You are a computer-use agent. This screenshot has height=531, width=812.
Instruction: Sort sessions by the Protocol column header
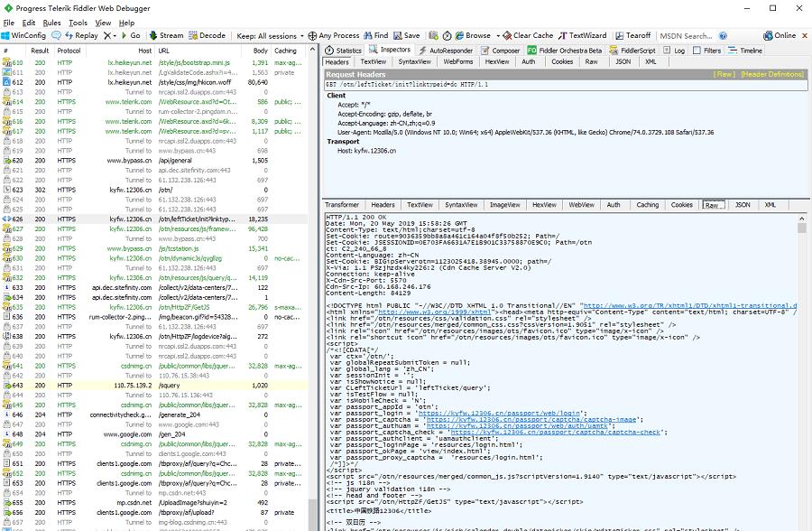[x=69, y=51]
